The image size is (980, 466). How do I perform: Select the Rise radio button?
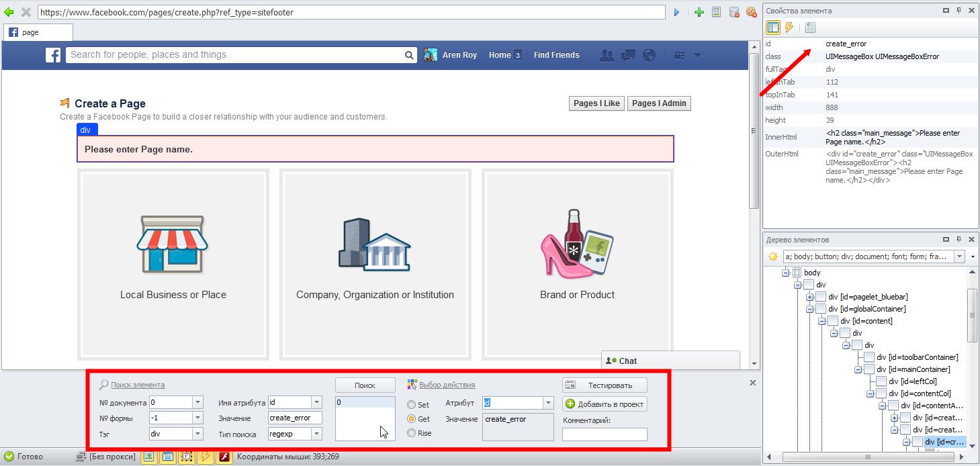(x=412, y=433)
